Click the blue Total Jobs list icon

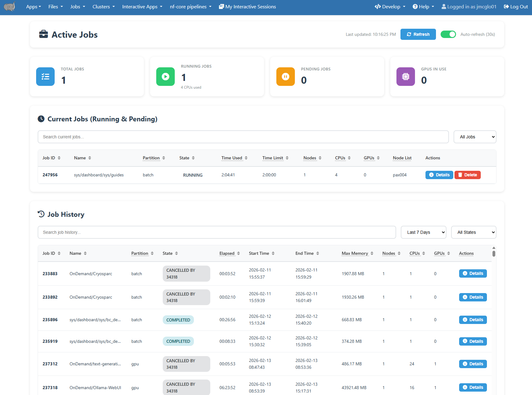(45, 77)
